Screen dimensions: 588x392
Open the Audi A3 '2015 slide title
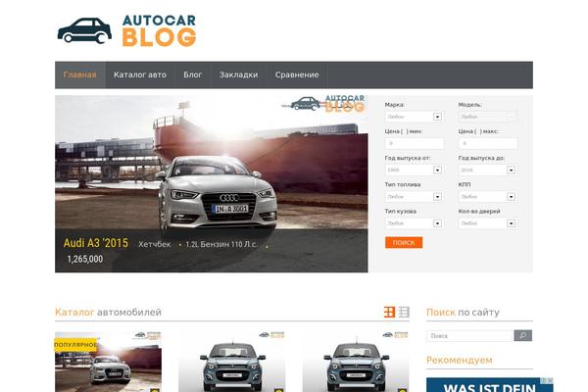click(96, 243)
